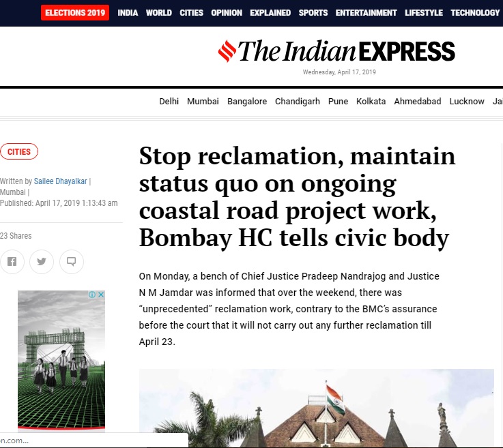Open the Lifestyle menu item
Image resolution: width=503 pixels, height=448 pixels.
click(424, 13)
